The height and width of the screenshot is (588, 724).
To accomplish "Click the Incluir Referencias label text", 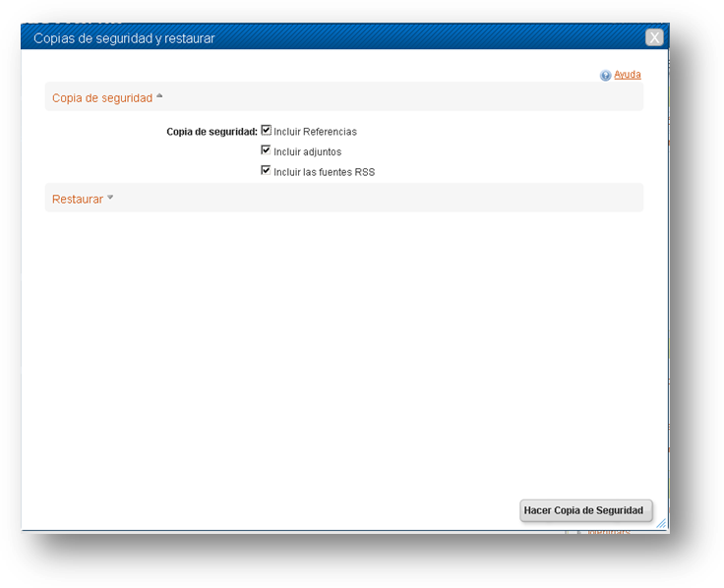I will pos(315,132).
